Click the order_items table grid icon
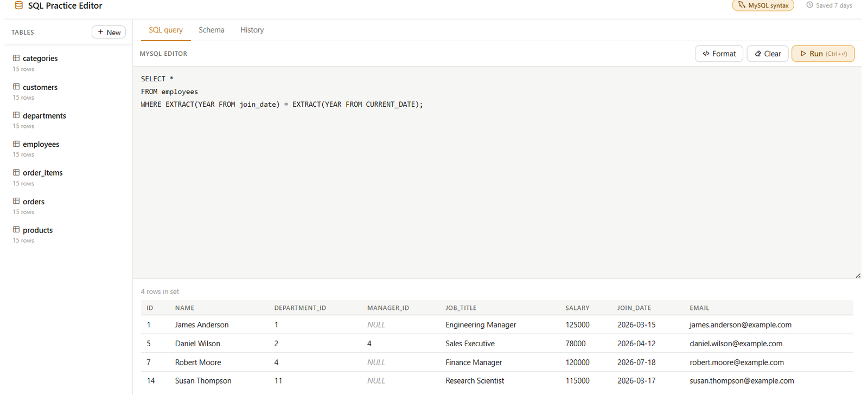Viewport: 868px width, 395px height. tap(16, 172)
